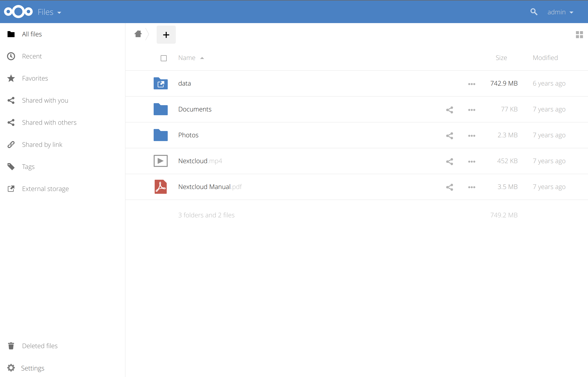
Task: Click the 742.9 MB size value
Action: pos(504,83)
